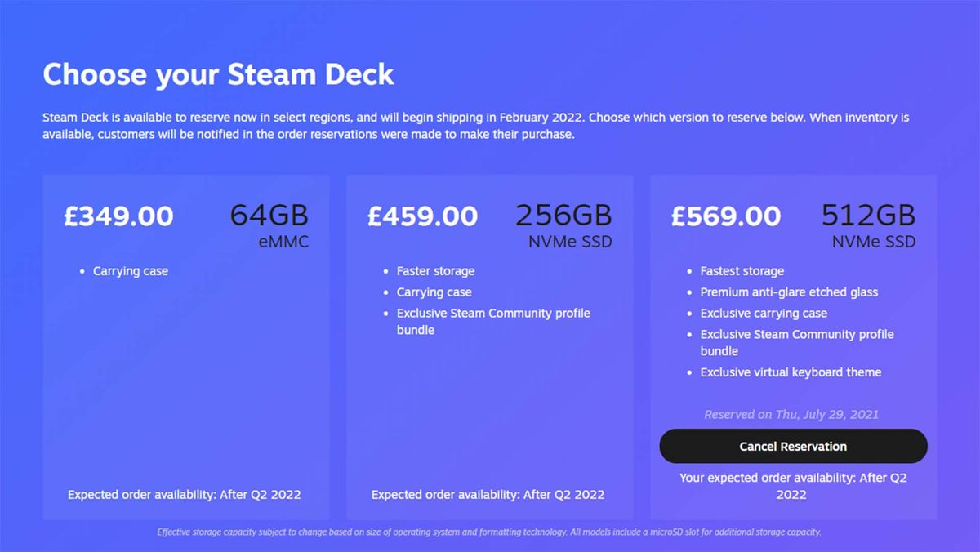Click the Cancel Reservation button
Image resolution: width=980 pixels, height=552 pixels.
pyautogui.click(x=793, y=447)
